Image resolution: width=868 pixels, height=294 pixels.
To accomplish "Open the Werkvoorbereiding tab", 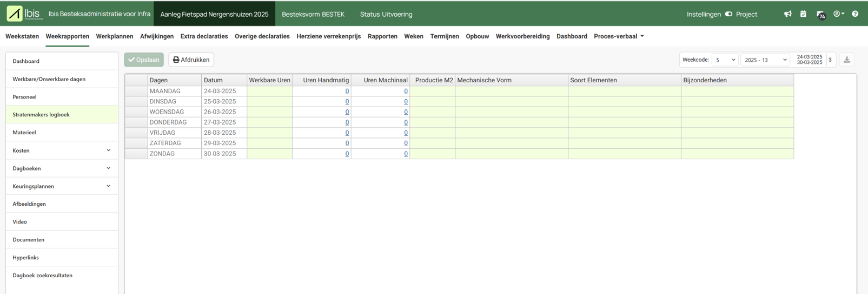I will pyautogui.click(x=522, y=36).
